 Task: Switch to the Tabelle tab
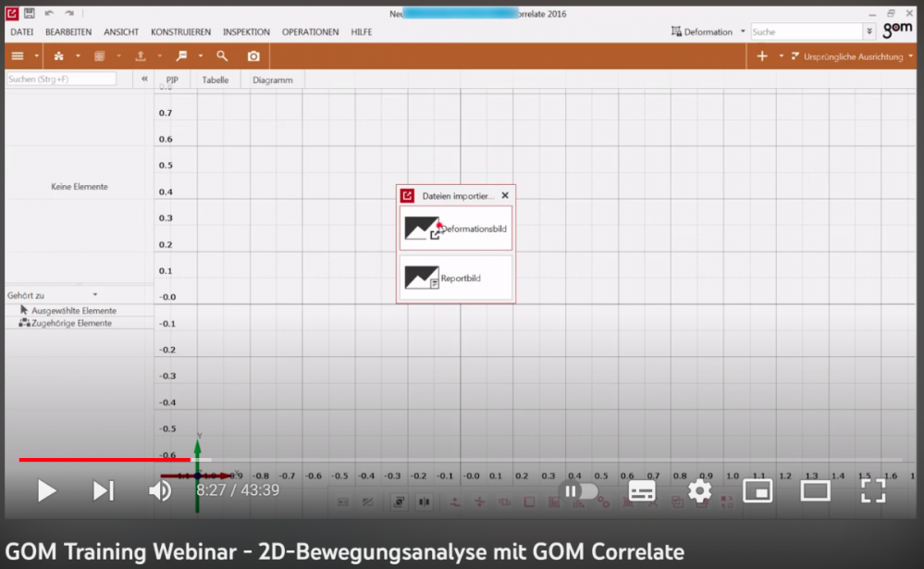(x=216, y=80)
